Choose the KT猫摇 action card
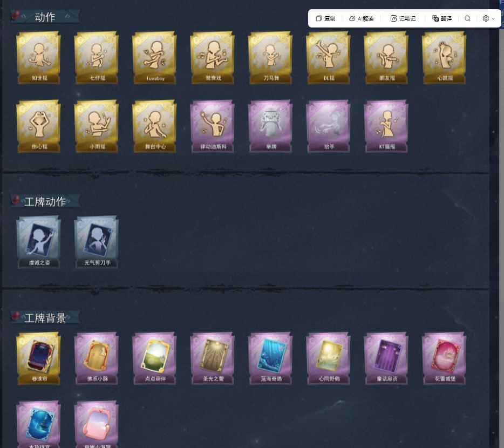 (386, 126)
